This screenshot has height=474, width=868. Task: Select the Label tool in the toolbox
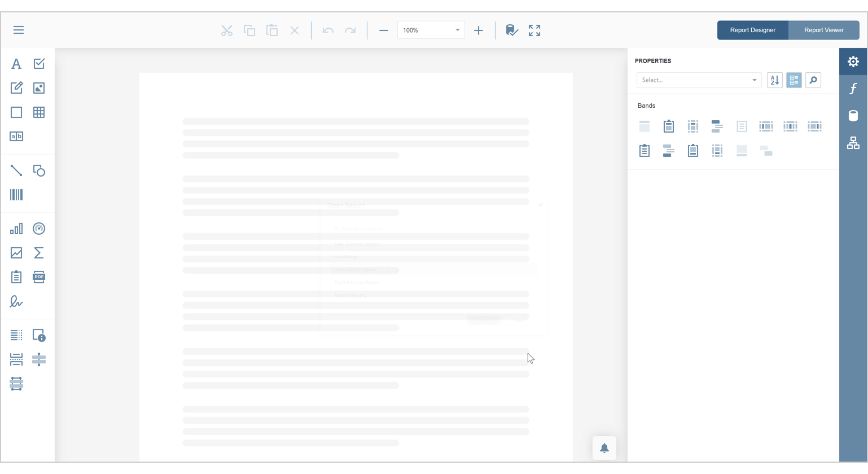pos(16,63)
